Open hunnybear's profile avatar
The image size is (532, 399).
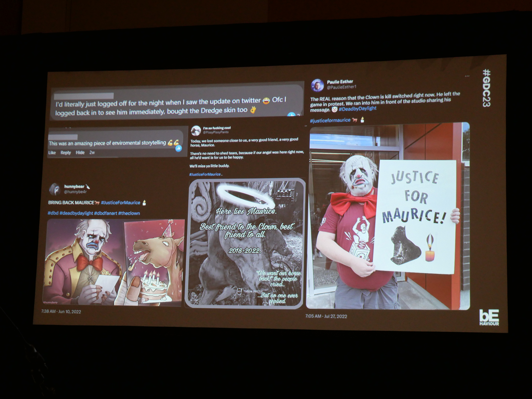coord(55,189)
